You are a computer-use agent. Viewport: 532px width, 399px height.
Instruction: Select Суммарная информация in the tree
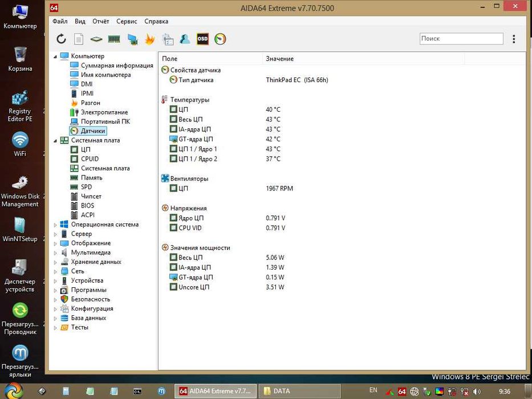coord(117,66)
